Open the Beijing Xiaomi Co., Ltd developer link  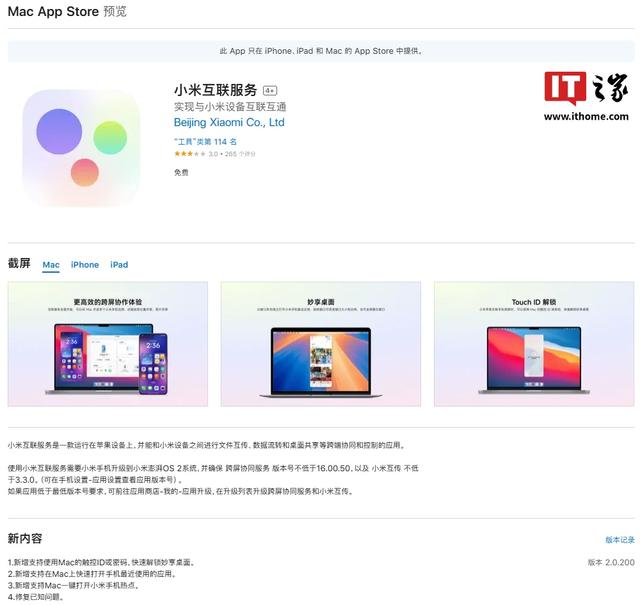(229, 122)
